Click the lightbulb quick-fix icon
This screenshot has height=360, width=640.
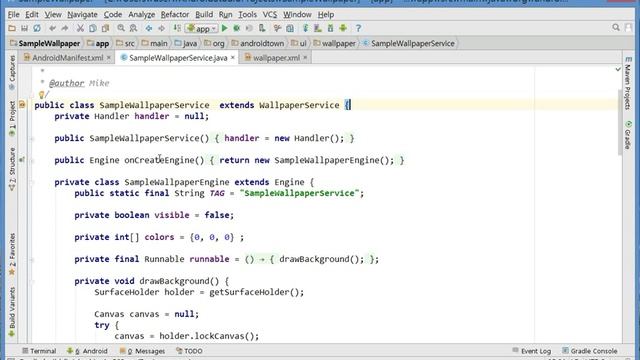pyautogui.click(x=41, y=95)
